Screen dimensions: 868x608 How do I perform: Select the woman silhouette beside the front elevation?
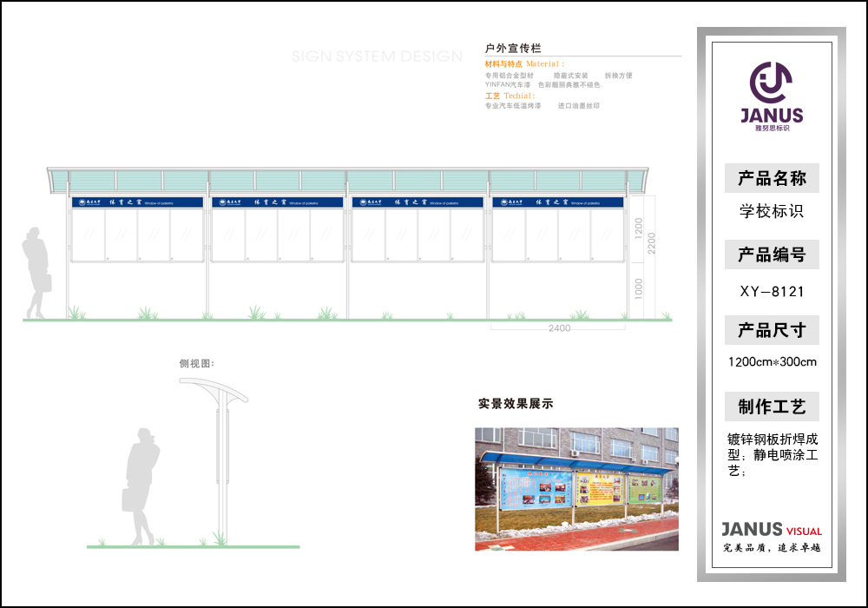[x=36, y=272]
